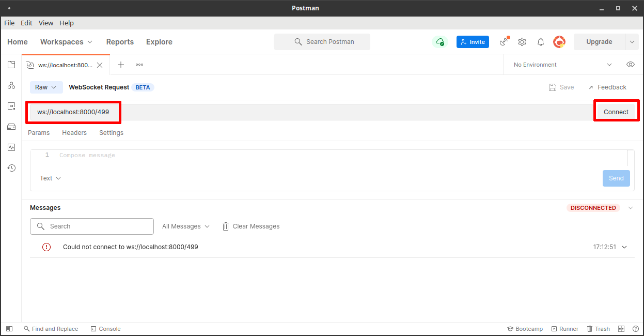Open the Collections sidebar icon

11,65
